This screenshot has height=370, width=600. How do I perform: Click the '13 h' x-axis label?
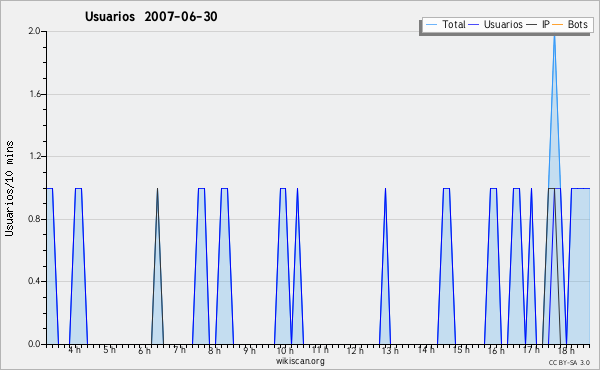tap(390, 350)
